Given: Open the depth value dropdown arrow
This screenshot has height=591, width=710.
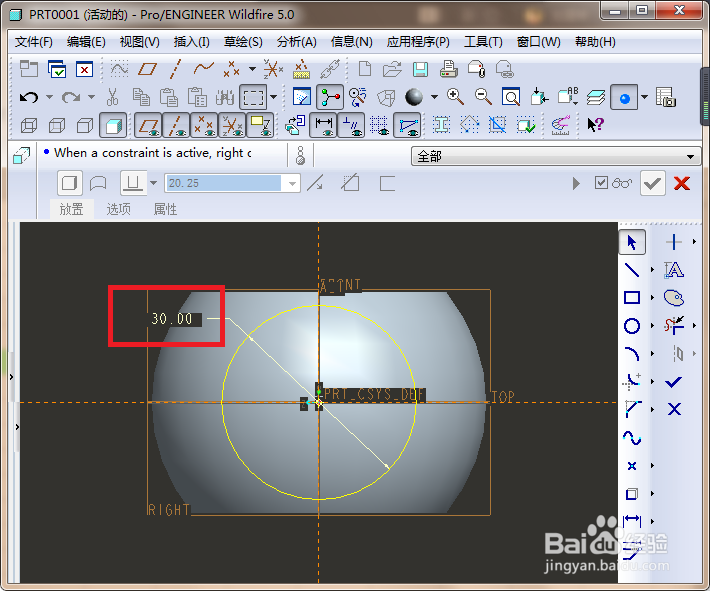Looking at the screenshot, I should [x=293, y=183].
